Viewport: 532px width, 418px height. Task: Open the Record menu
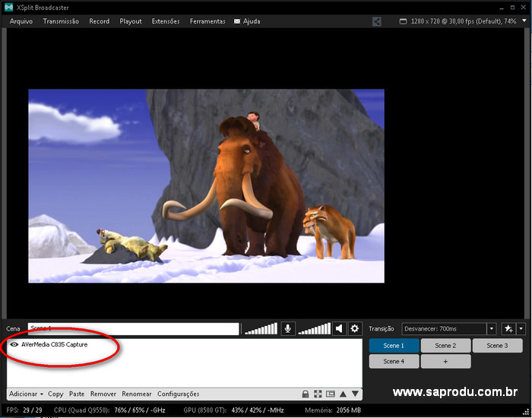click(x=99, y=21)
